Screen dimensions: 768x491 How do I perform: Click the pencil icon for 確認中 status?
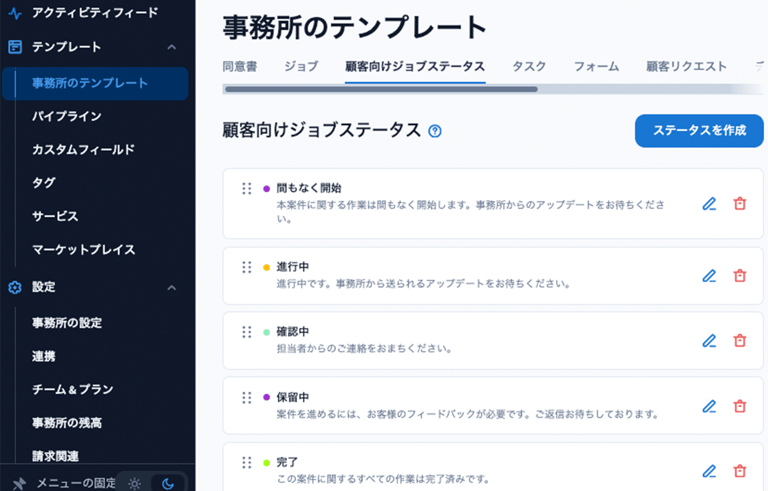709,340
